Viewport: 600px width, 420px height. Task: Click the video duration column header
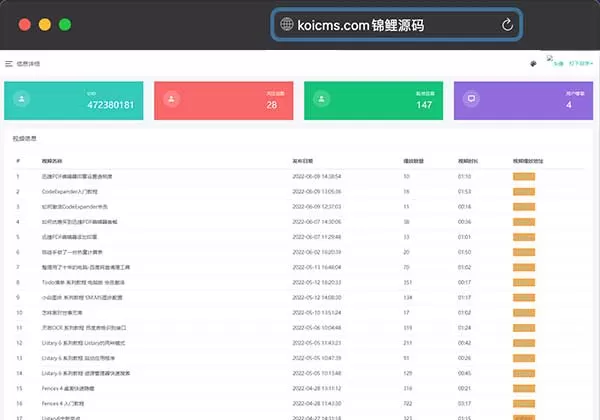coord(468,161)
